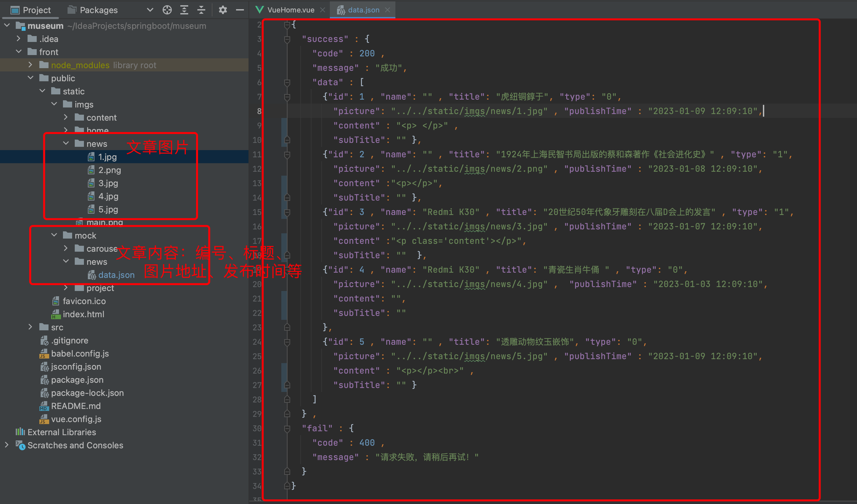Select the 1.jpg image file
This screenshot has width=857, height=504.
(x=107, y=157)
